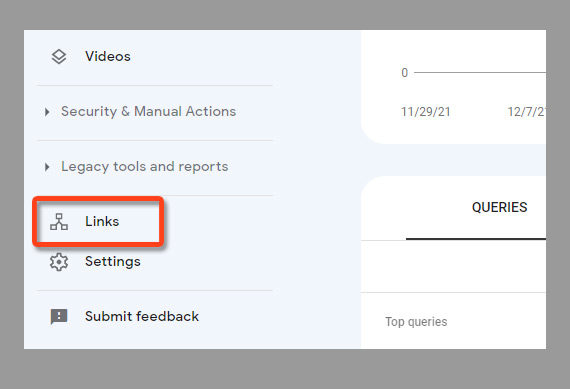Open the Links report
This screenshot has height=389, width=570.
(102, 221)
